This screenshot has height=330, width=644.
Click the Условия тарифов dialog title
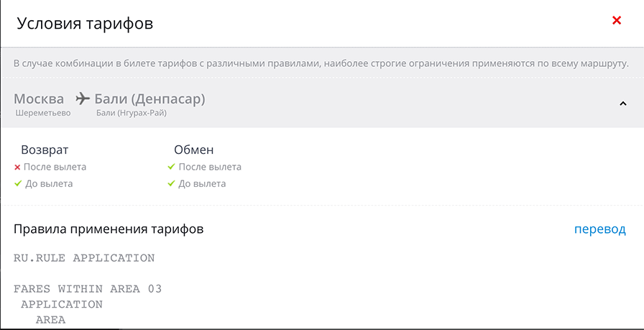[x=85, y=23]
